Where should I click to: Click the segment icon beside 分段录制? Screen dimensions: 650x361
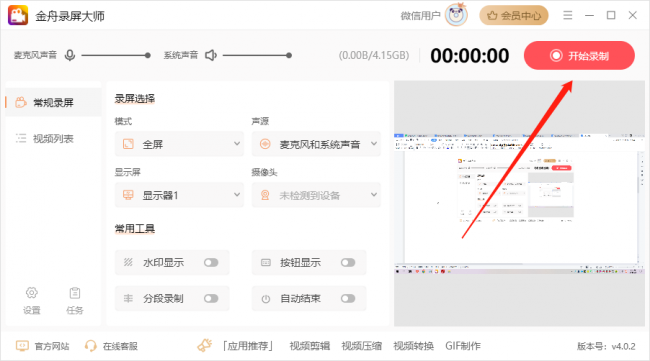(x=128, y=298)
